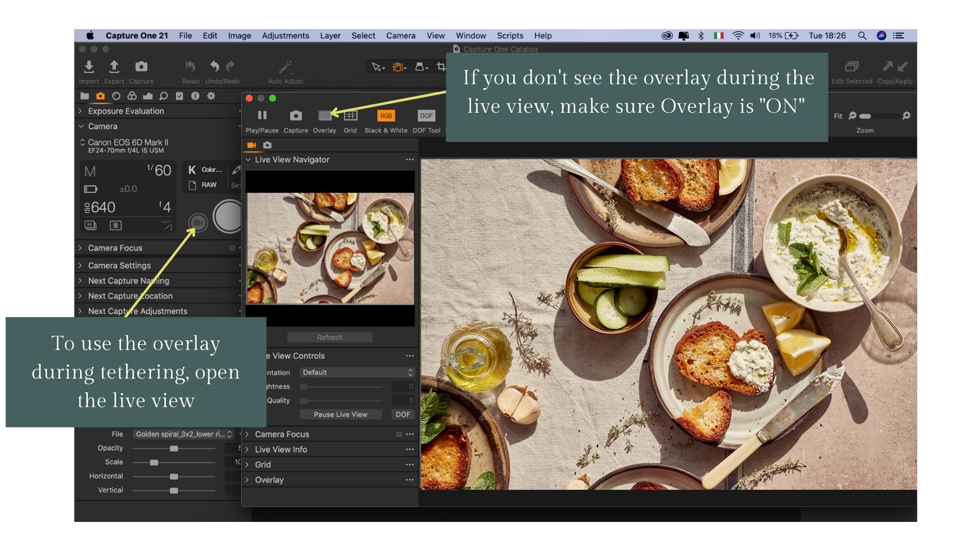
Task: Click the Reset adjustments icon
Action: tap(190, 67)
